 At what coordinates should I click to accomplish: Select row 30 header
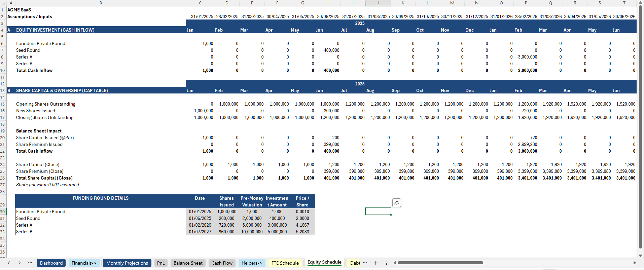coord(3,211)
